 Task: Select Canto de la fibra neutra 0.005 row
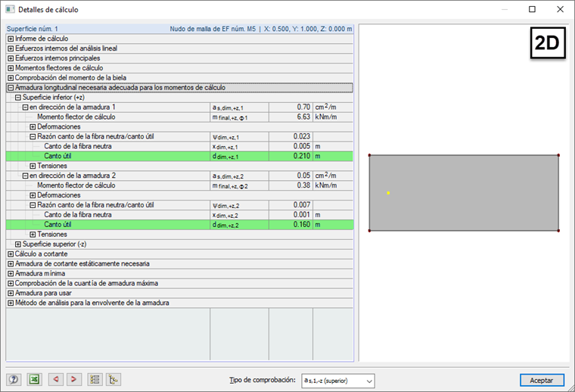[x=179, y=146]
